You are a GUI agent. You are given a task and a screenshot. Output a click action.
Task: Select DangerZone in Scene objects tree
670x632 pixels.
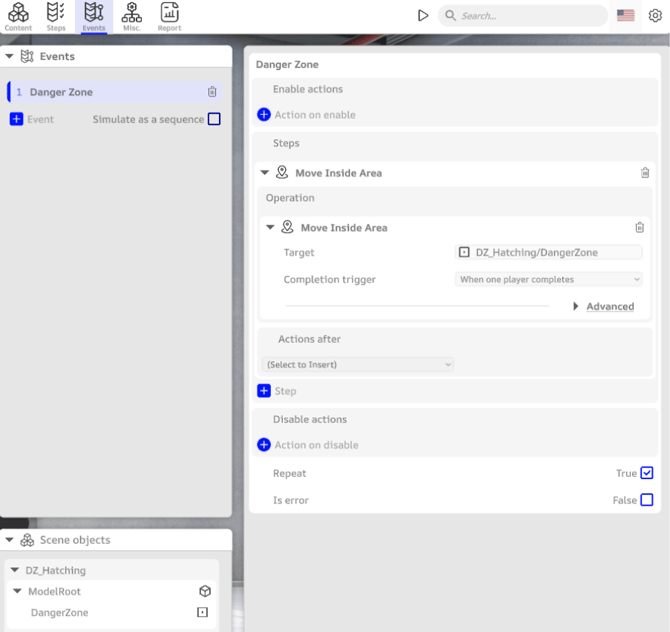click(x=59, y=612)
